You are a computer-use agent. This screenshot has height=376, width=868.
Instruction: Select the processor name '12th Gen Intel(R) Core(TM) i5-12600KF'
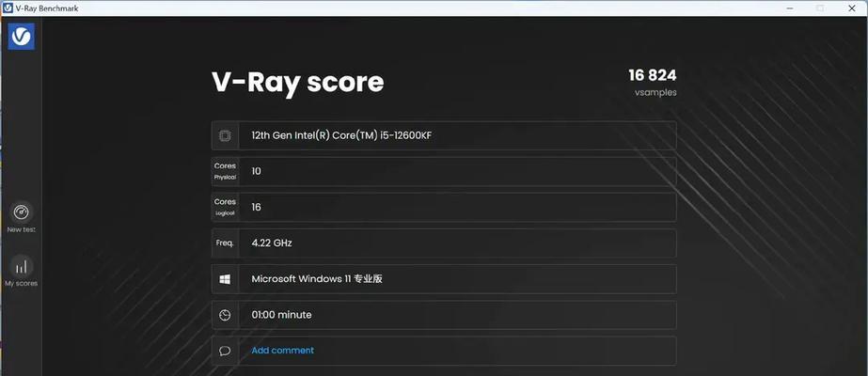[341, 135]
